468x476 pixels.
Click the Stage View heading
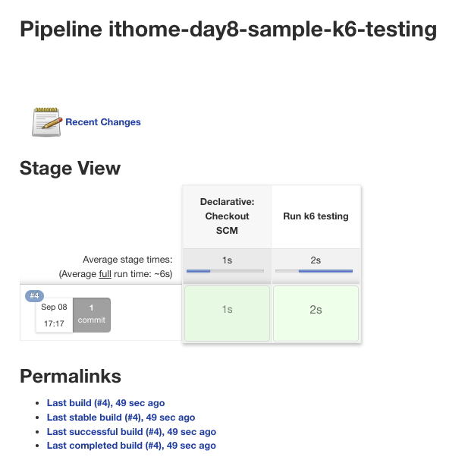[70, 168]
